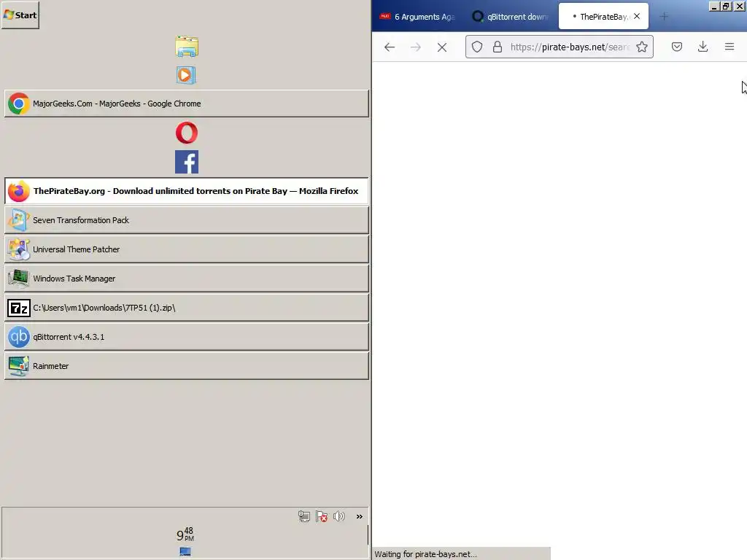Select ThePirateBay Mozilla Firefox taskbar entry

pyautogui.click(x=187, y=191)
